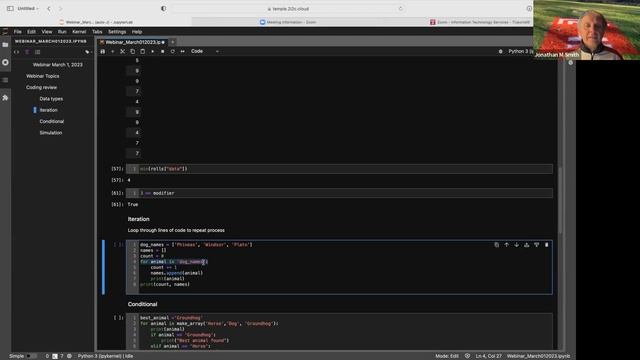Viewport: 640px width, 360px height.
Task: Click the notebook vertical scrollbar
Action: pos(560,200)
